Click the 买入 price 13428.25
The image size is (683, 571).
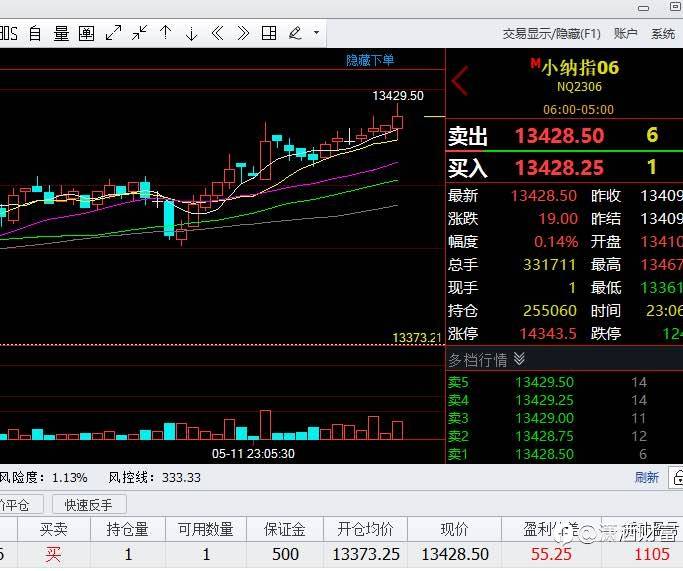click(559, 168)
